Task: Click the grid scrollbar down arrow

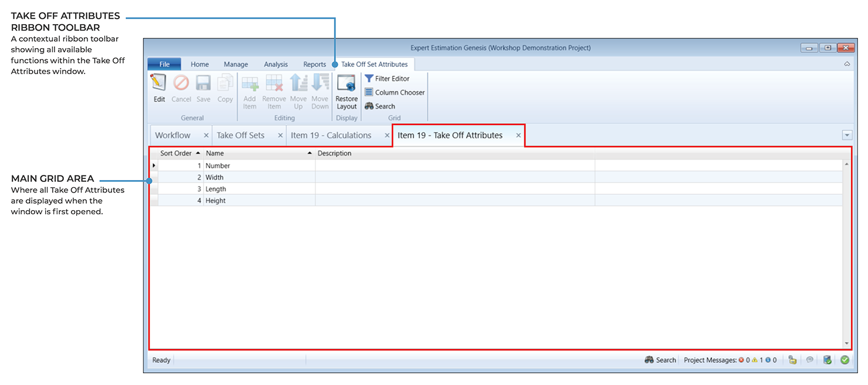Action: point(846,343)
